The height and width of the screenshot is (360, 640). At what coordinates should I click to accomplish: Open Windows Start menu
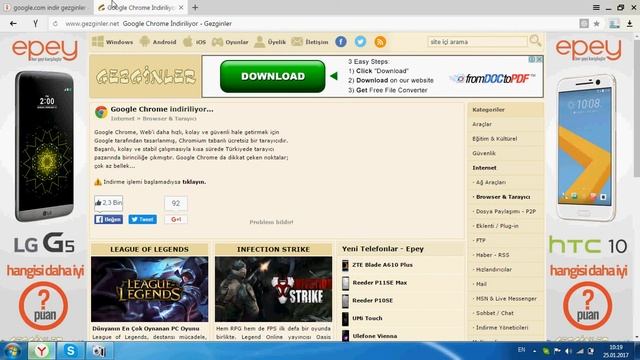click(12, 351)
